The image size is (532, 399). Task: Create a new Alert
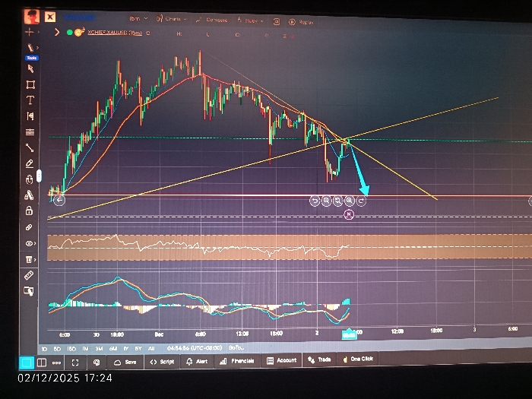(197, 361)
